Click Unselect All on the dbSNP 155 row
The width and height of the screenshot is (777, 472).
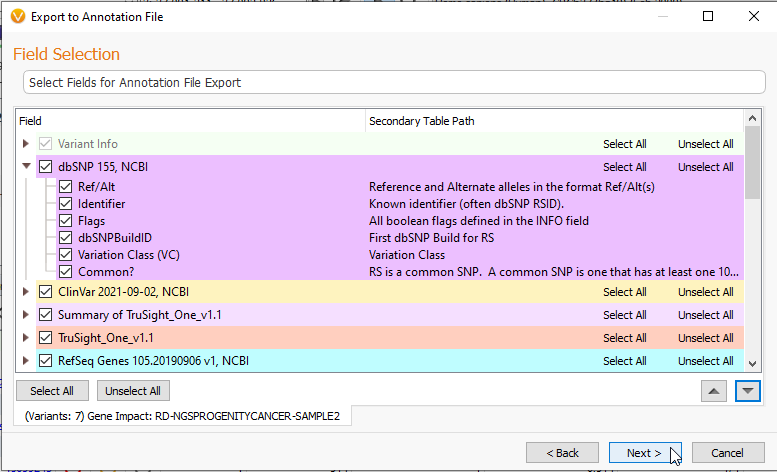pos(706,167)
